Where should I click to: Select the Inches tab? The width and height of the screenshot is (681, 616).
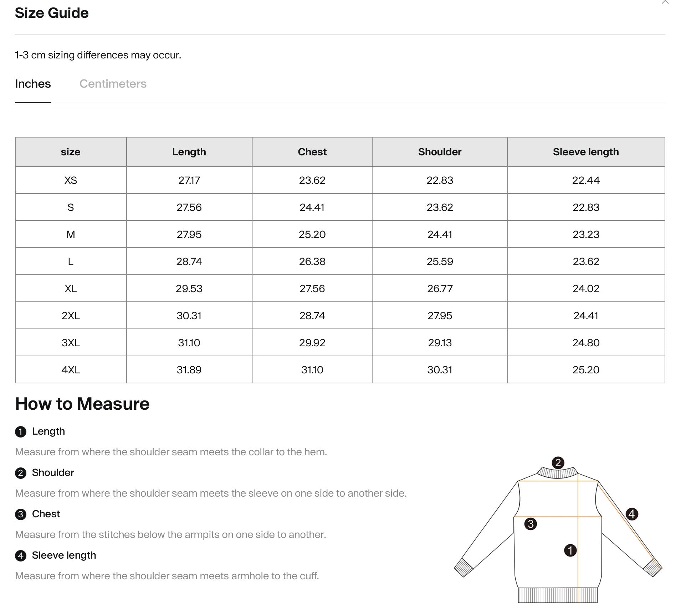click(x=33, y=84)
